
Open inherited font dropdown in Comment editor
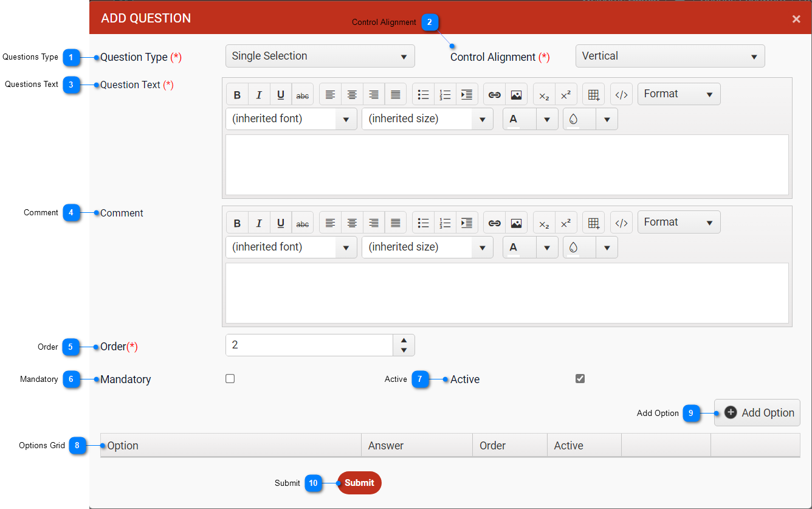click(291, 247)
